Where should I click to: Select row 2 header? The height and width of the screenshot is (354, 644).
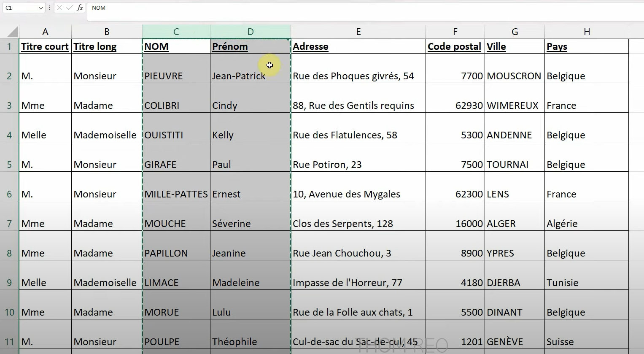(9, 68)
